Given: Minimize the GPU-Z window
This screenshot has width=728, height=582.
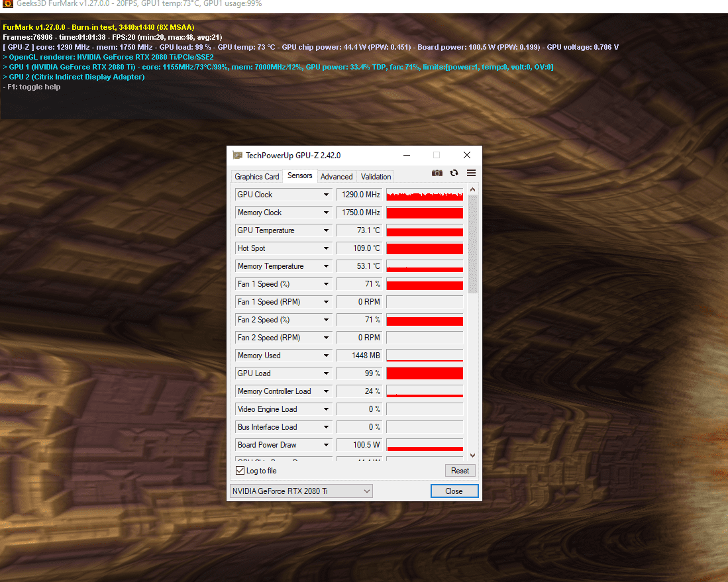Looking at the screenshot, I should coord(407,155).
